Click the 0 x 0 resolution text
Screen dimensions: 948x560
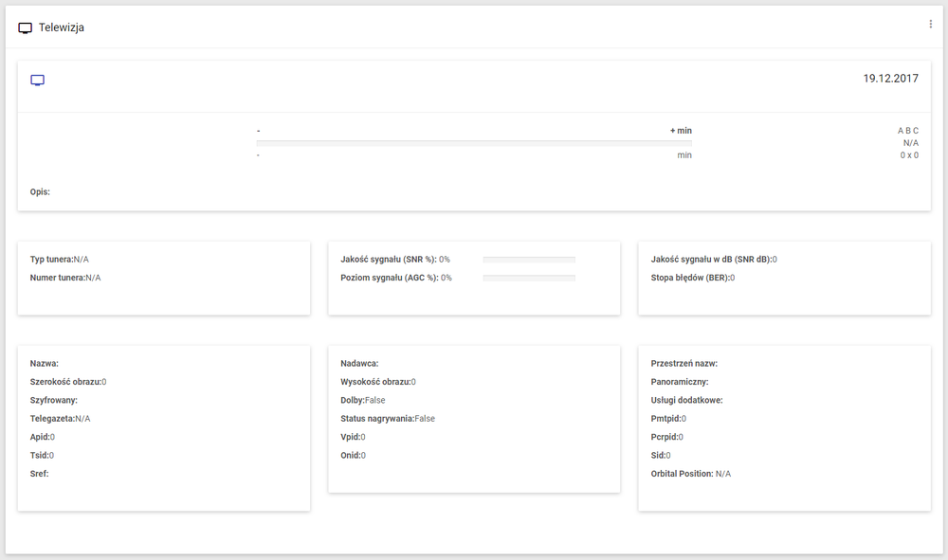909,154
